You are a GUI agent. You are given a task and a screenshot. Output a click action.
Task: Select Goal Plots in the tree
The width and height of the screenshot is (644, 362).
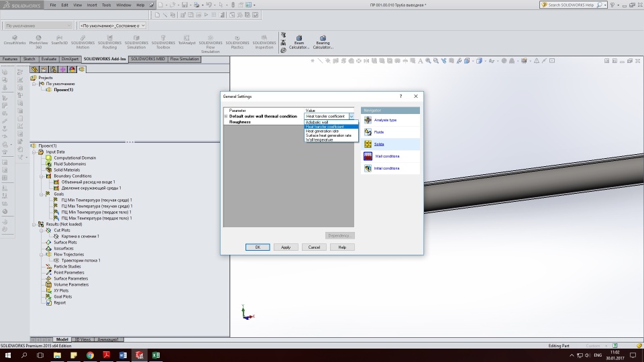click(63, 297)
